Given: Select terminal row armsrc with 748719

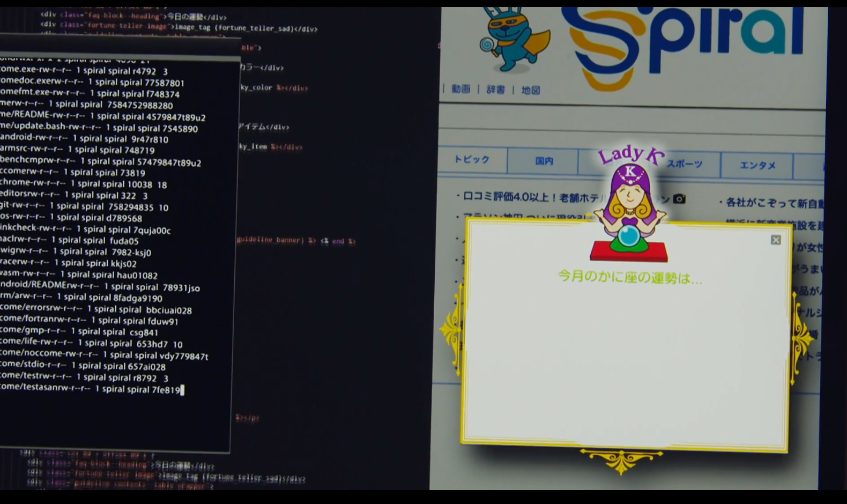Looking at the screenshot, I should pos(78,150).
